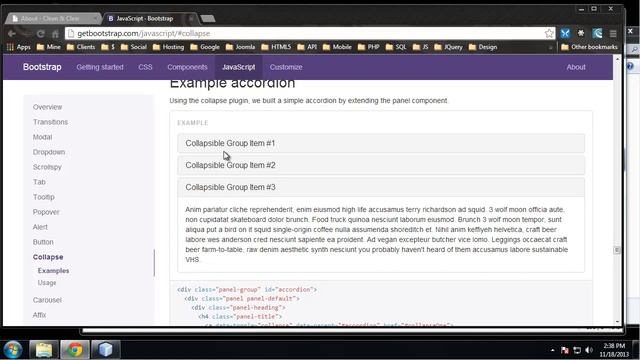
Task: Open Usage under Collapse
Action: click(x=47, y=282)
